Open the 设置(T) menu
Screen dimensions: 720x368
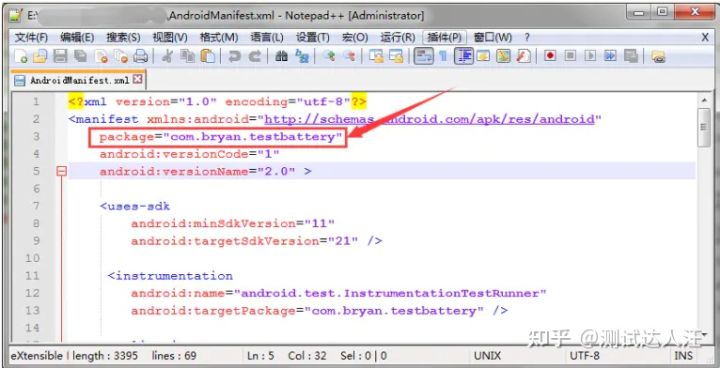(x=312, y=37)
